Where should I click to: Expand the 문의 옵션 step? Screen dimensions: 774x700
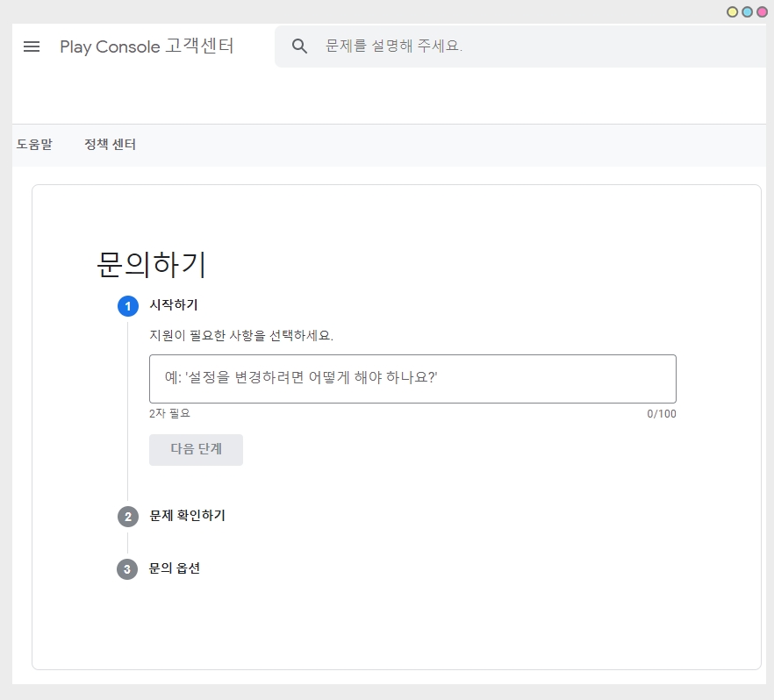click(175, 568)
